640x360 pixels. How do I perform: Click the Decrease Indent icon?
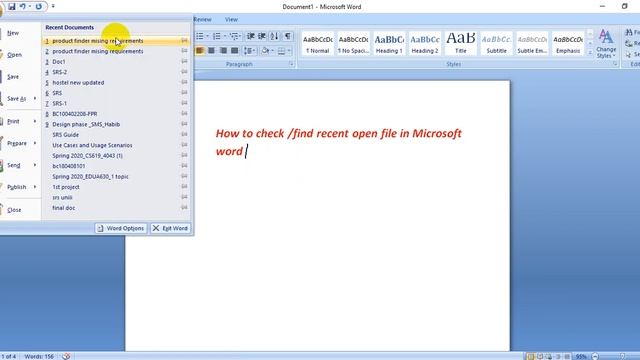coord(251,36)
